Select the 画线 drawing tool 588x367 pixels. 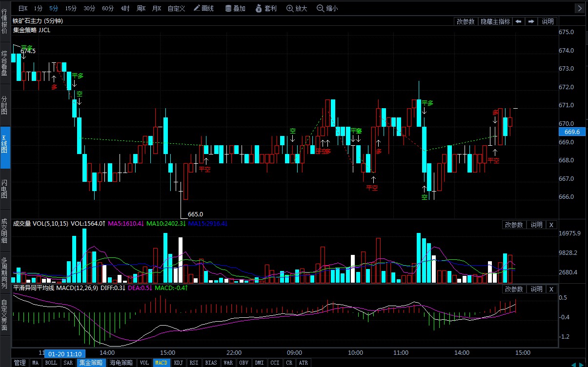203,8
